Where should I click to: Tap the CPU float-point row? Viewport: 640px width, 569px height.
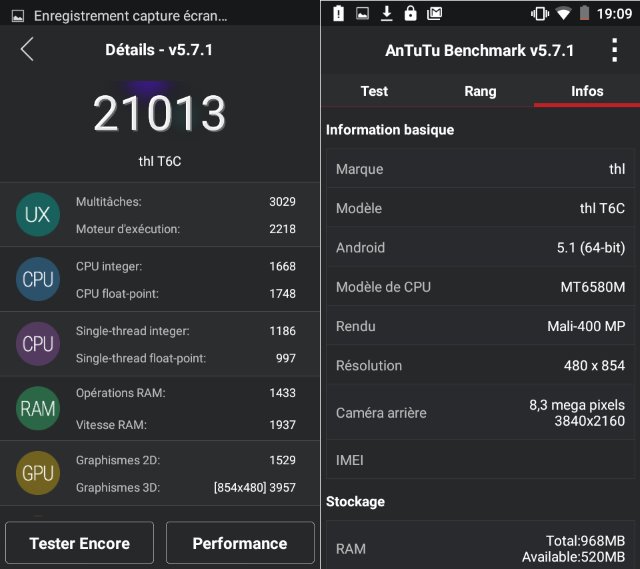point(186,293)
